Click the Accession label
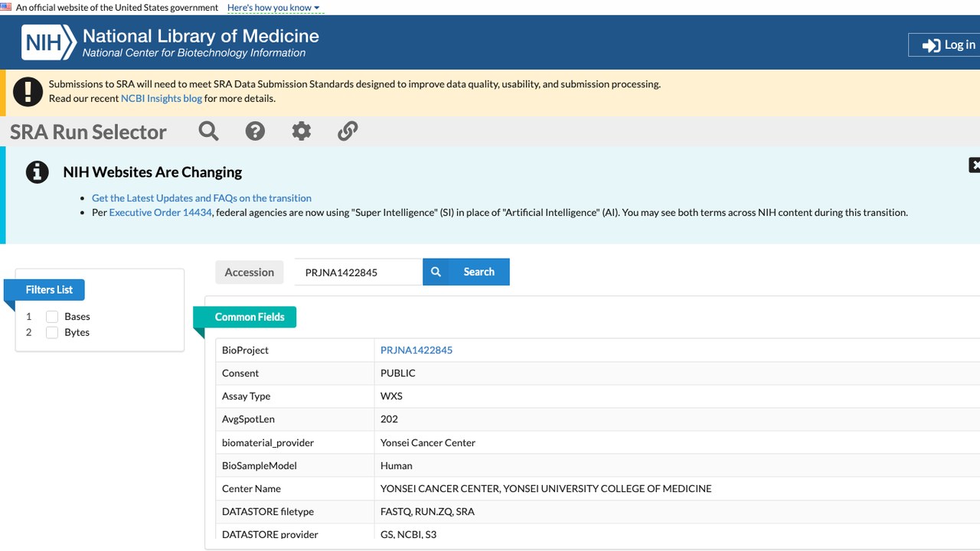This screenshot has width=980, height=551. pos(250,272)
